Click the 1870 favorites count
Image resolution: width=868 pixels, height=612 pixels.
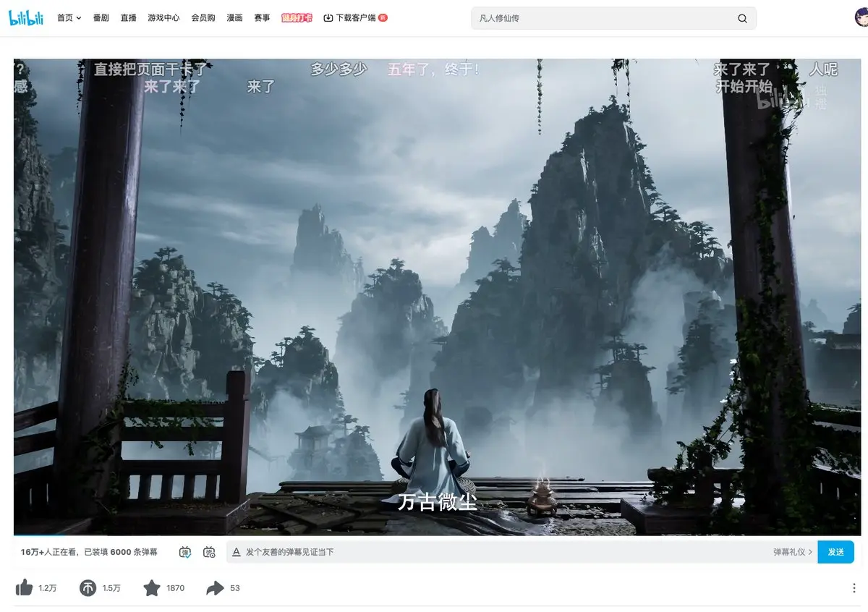coord(176,588)
